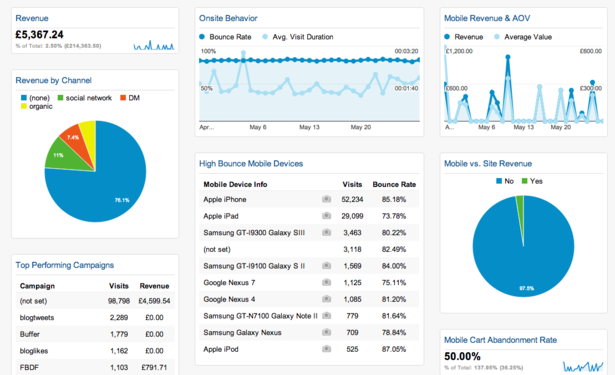Toggle the Avg. Visit Duration legend dot
This screenshot has width=615, height=375.
(x=265, y=37)
